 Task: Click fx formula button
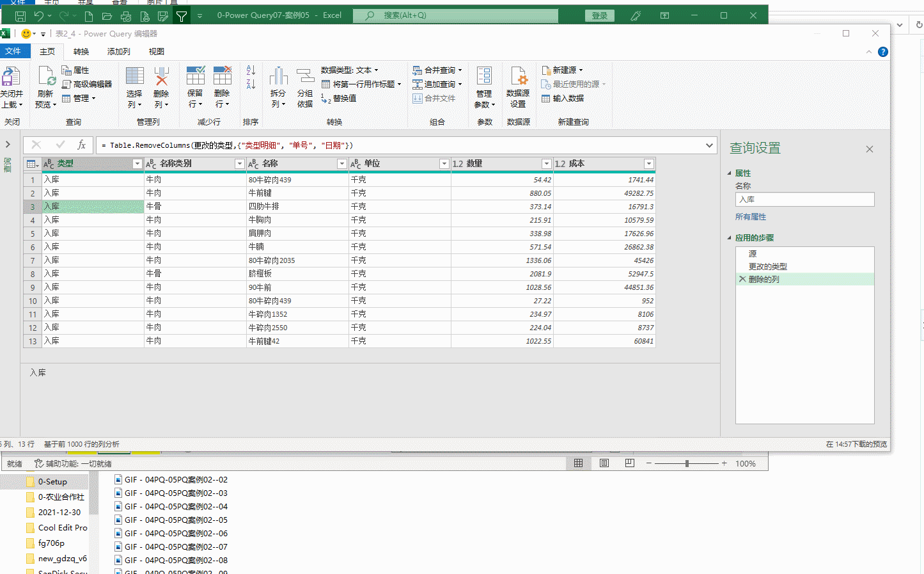pos(81,145)
